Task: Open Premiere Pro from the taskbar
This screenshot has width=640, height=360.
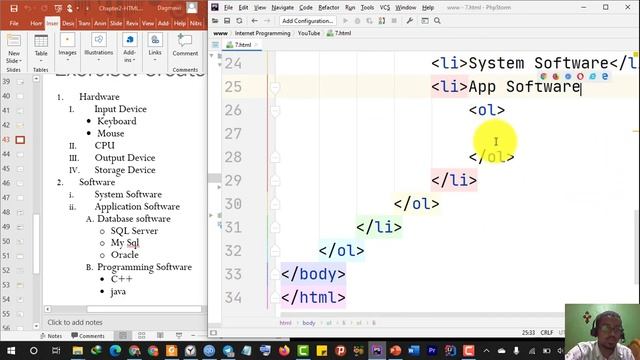Action: [432, 351]
